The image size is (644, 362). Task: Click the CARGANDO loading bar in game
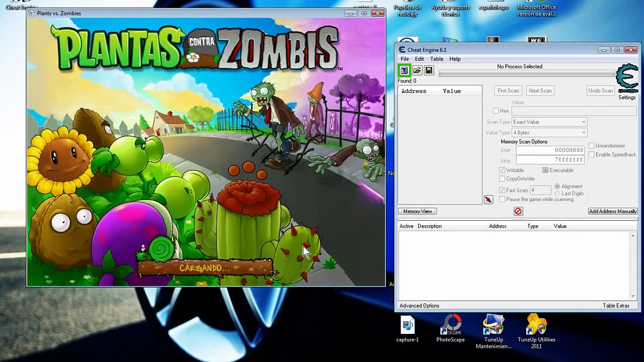tap(204, 268)
